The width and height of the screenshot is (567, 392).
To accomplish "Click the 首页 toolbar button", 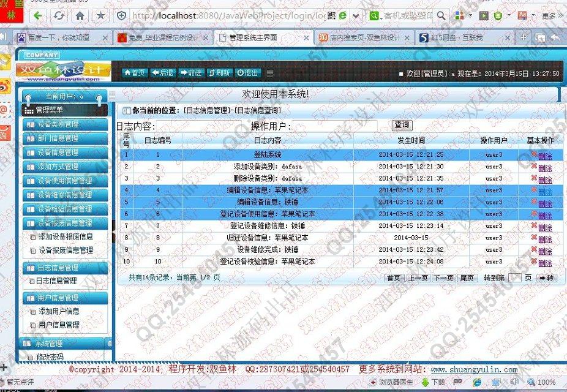I will 134,73.
